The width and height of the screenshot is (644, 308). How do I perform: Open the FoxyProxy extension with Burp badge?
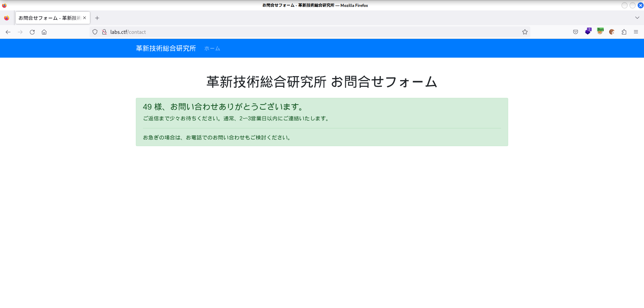click(600, 32)
